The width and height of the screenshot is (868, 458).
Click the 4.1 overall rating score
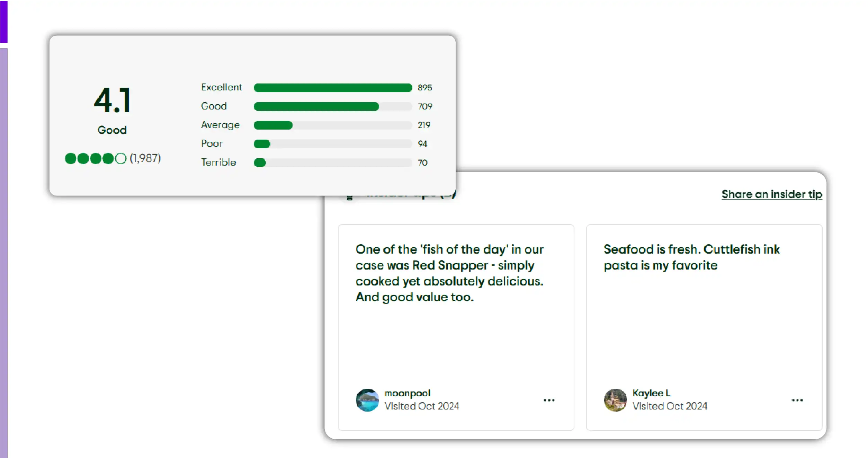click(112, 100)
